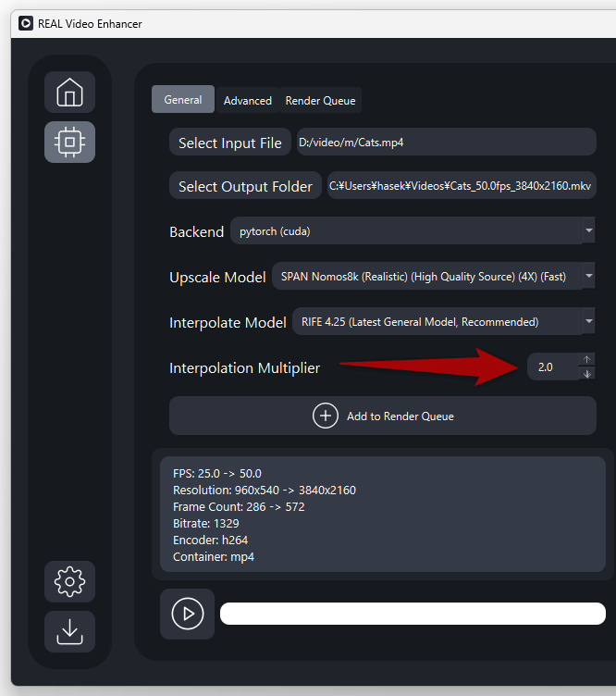Decrease Interpolation Multiplier with down arrow

[x=587, y=374]
